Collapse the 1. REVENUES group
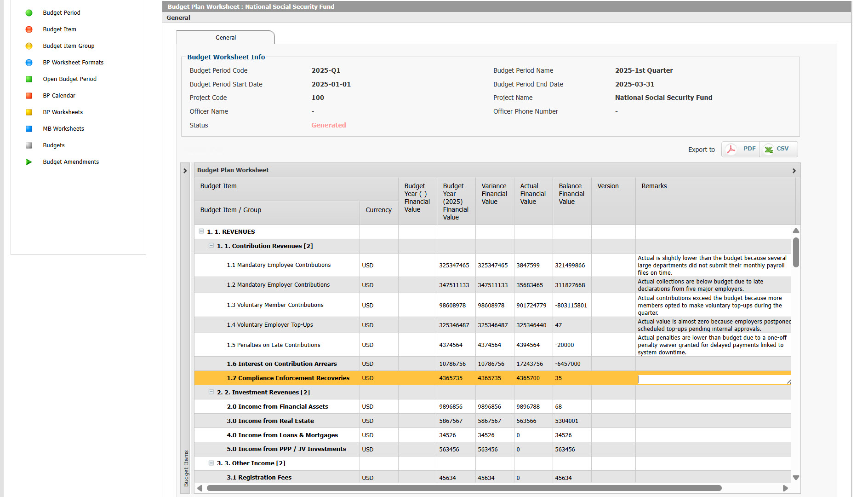The image size is (868, 497). (x=201, y=231)
